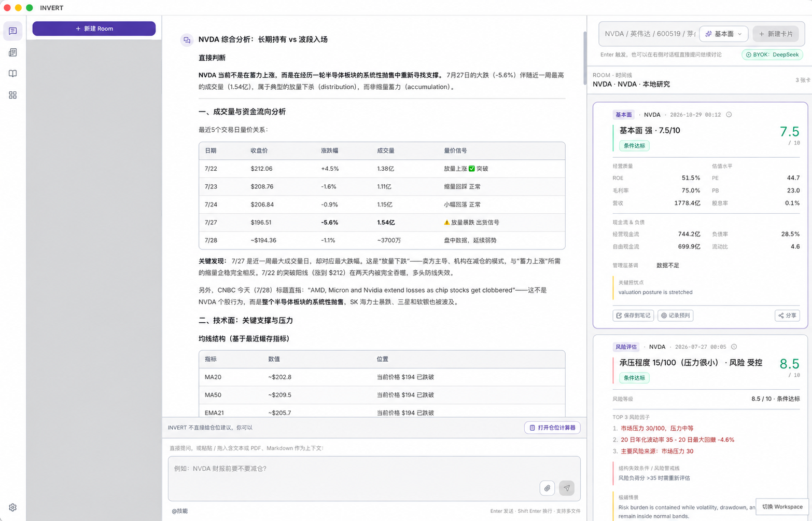Click clock icon next to 2026-07-27 00:05
This screenshot has height=521, width=812.
[x=734, y=347]
